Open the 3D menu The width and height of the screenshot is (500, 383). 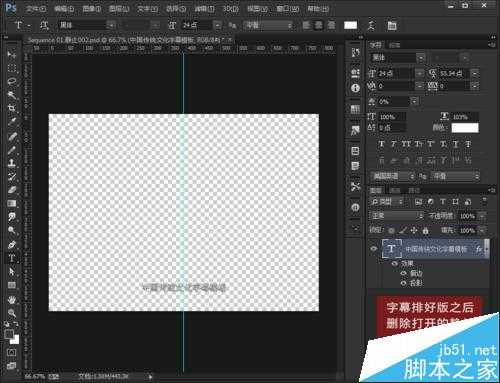[x=231, y=8]
